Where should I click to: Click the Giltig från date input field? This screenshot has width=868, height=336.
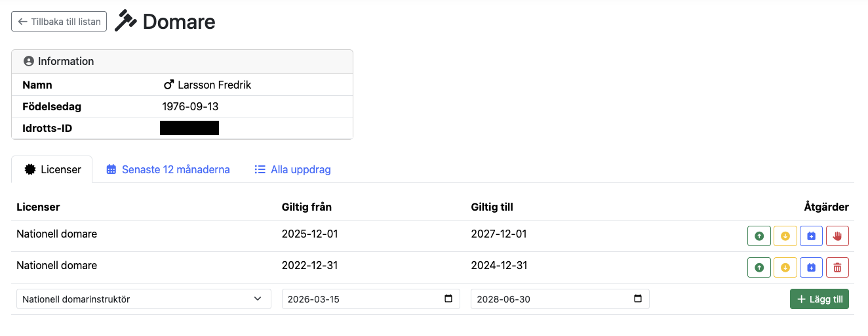(x=361, y=299)
